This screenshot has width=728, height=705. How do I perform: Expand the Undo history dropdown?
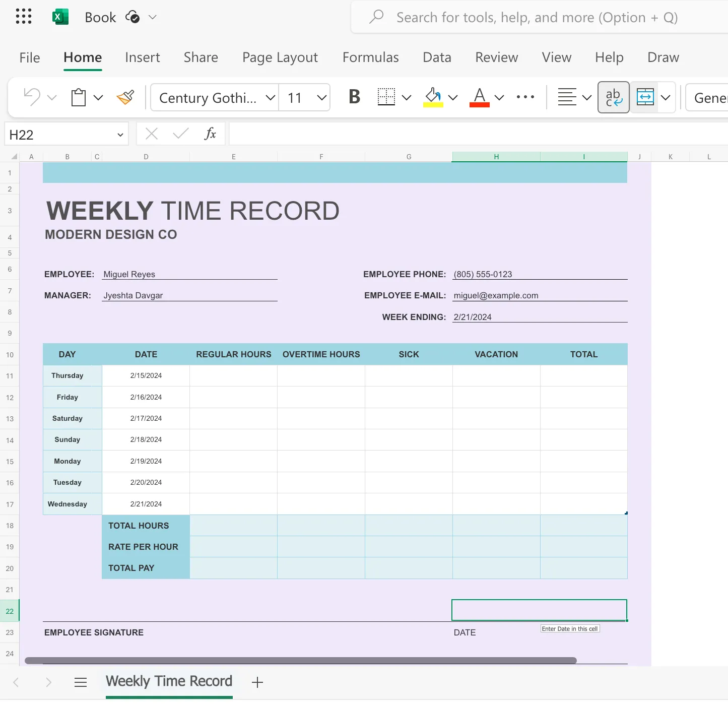[x=52, y=97]
